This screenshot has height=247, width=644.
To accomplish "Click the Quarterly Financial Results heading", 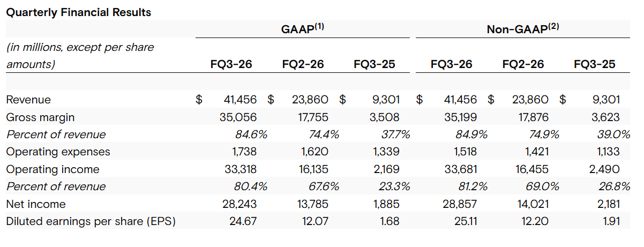I will 78,12.
